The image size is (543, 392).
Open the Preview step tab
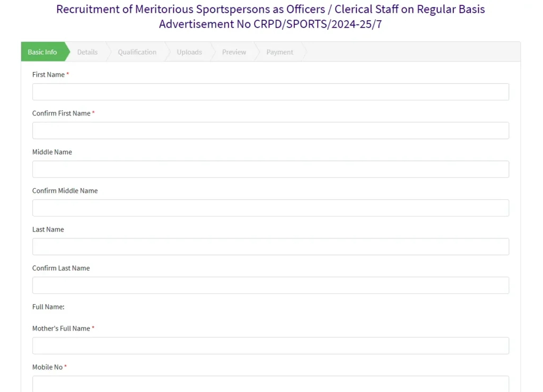234,52
